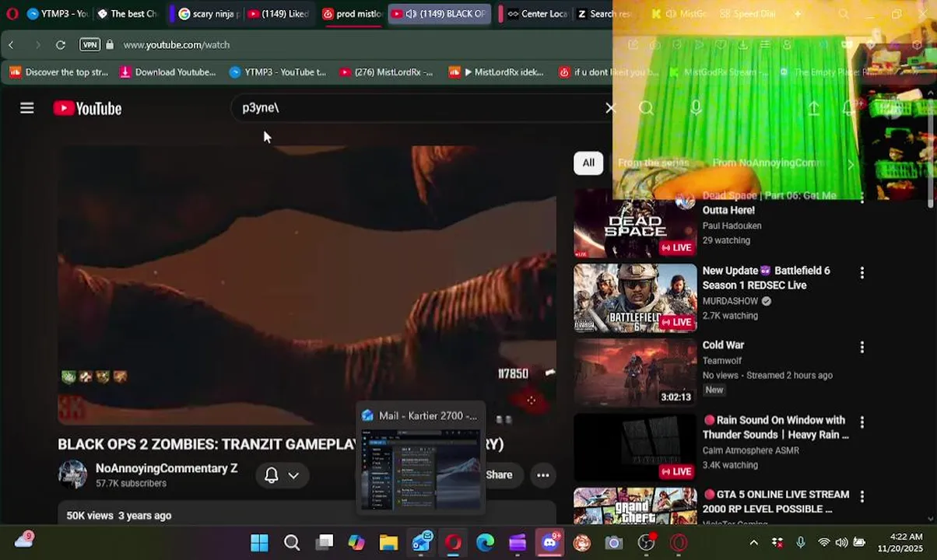Image resolution: width=937 pixels, height=560 pixels.
Task: Open options for the GTA 5 video
Action: point(862,497)
